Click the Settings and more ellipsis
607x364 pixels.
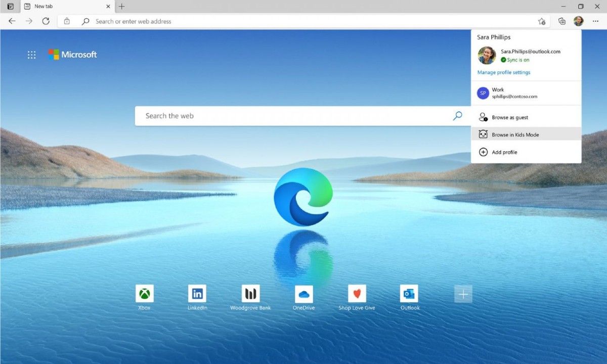click(595, 21)
